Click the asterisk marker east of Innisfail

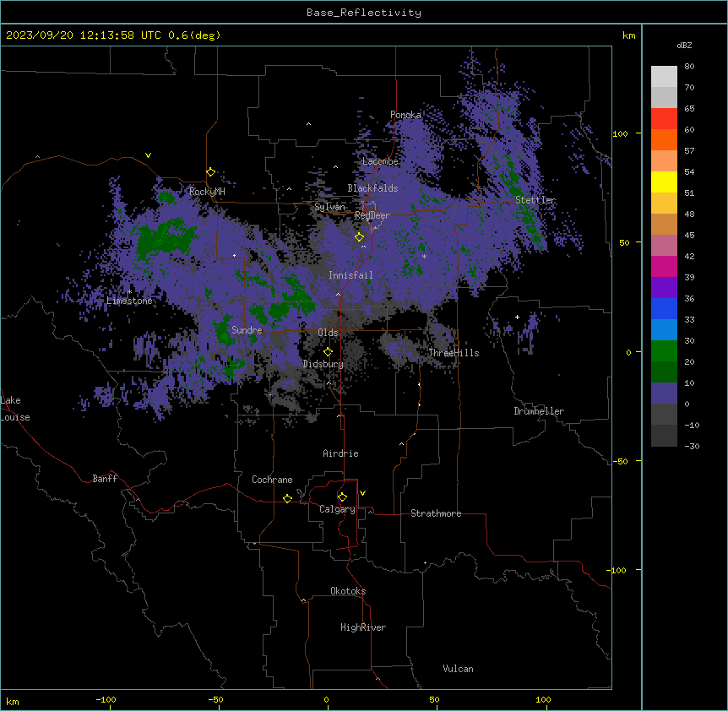(x=424, y=256)
